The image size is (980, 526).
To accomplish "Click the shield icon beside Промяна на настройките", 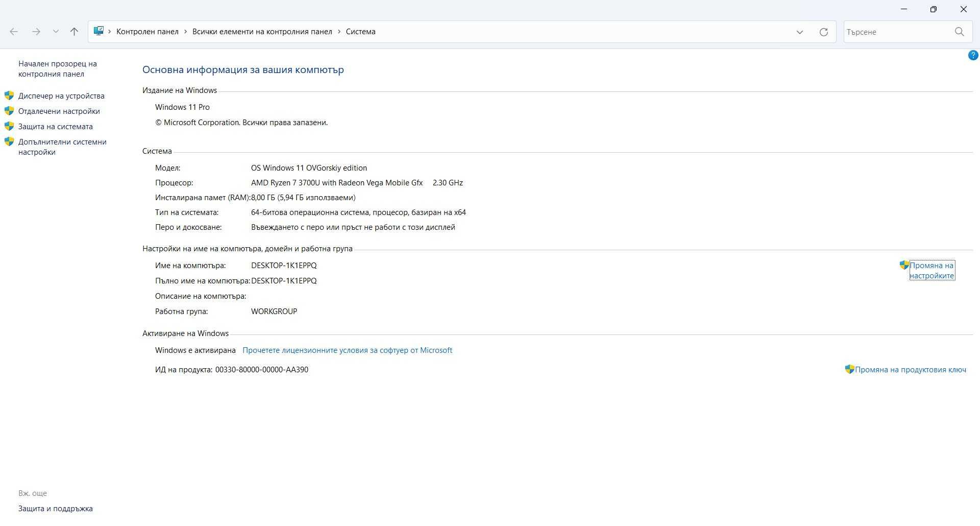I will [x=904, y=265].
